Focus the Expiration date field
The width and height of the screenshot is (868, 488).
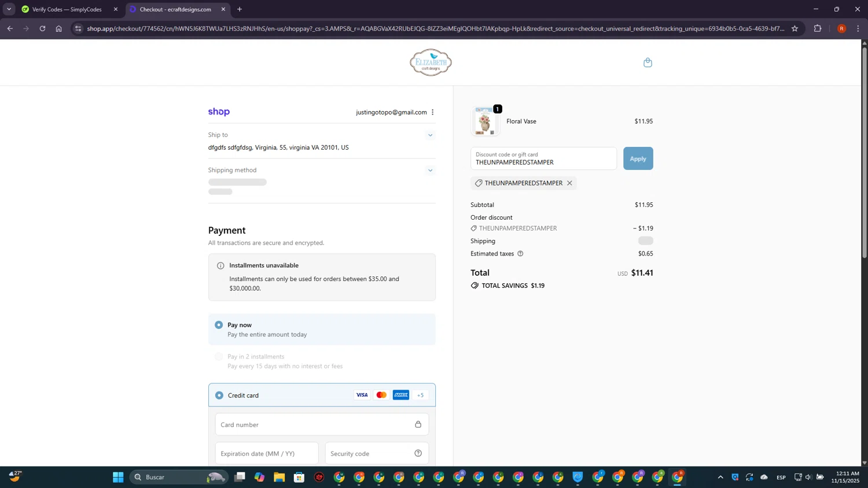pyautogui.click(x=267, y=453)
